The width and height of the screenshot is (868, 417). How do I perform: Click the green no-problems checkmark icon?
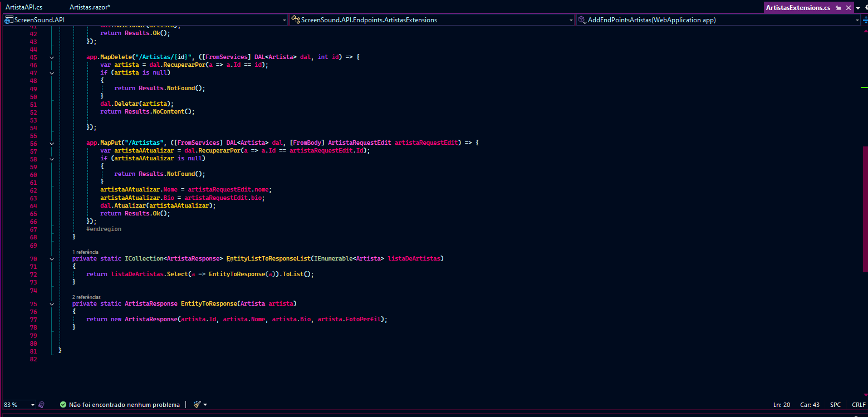click(63, 405)
